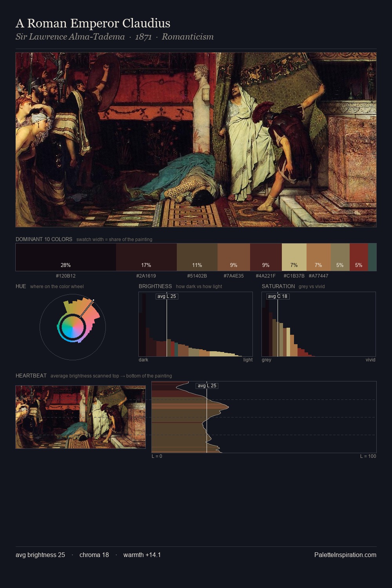Click hex code #7A4E35
Screen dimensions: 392x588
coord(234,276)
